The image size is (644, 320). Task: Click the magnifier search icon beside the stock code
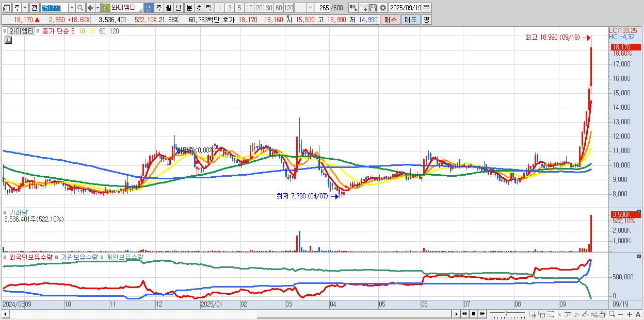coord(81,8)
